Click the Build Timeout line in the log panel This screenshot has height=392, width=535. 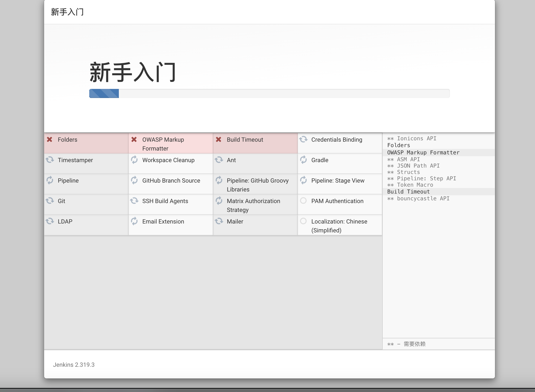[409, 191]
